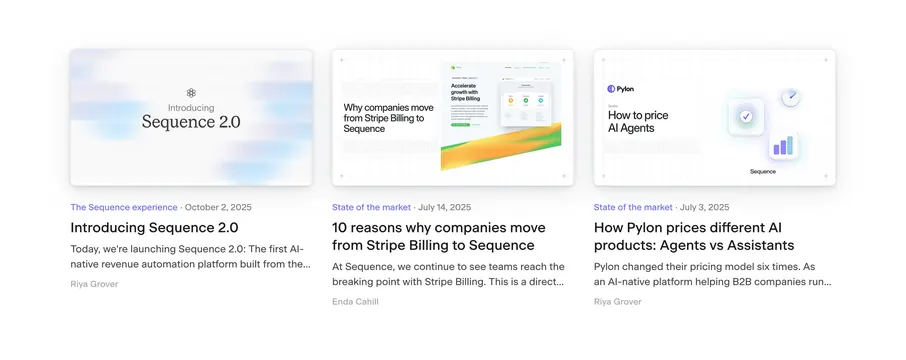Click Riya Grover under the Pylon article

point(618,302)
